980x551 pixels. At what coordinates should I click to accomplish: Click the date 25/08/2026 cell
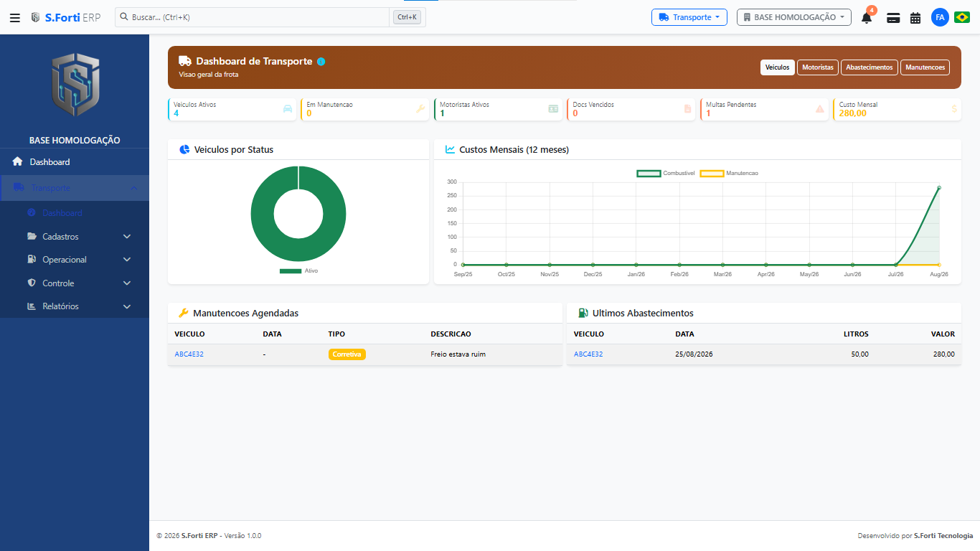694,354
